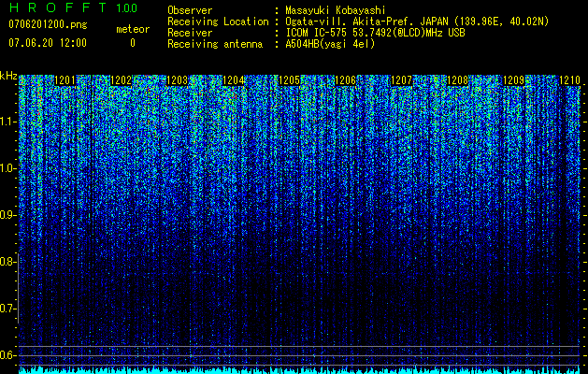
Task: Click the Receiving antenna label
Action: coord(215,44)
